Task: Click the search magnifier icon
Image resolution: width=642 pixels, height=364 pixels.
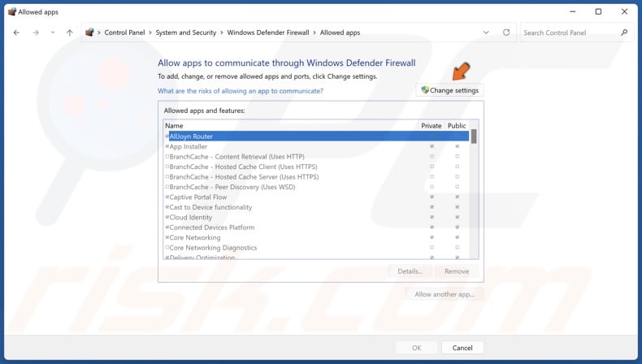Action: [x=624, y=32]
